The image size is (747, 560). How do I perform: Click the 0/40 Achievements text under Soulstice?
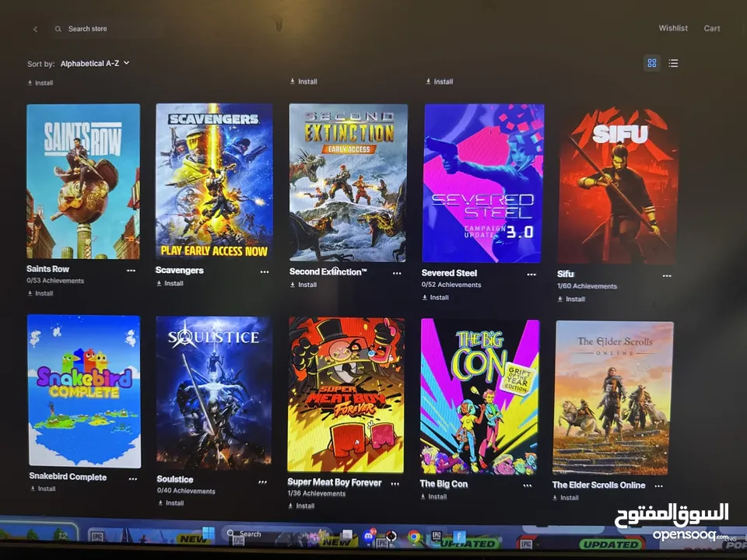pyautogui.click(x=186, y=491)
